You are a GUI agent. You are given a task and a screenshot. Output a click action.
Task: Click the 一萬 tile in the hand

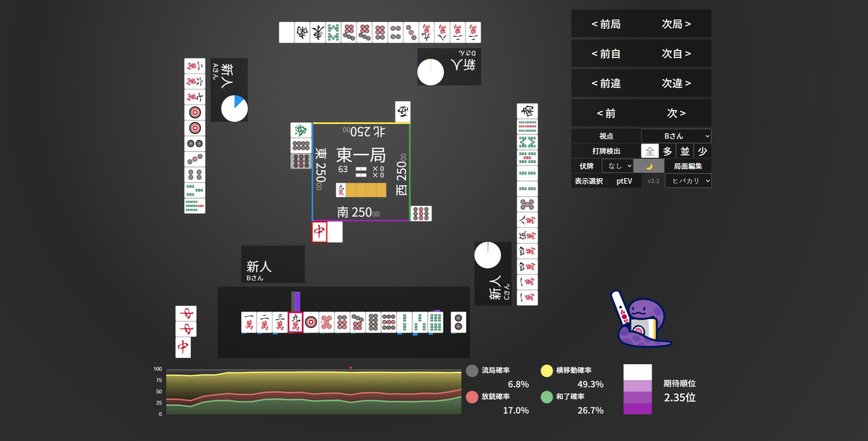pyautogui.click(x=249, y=322)
